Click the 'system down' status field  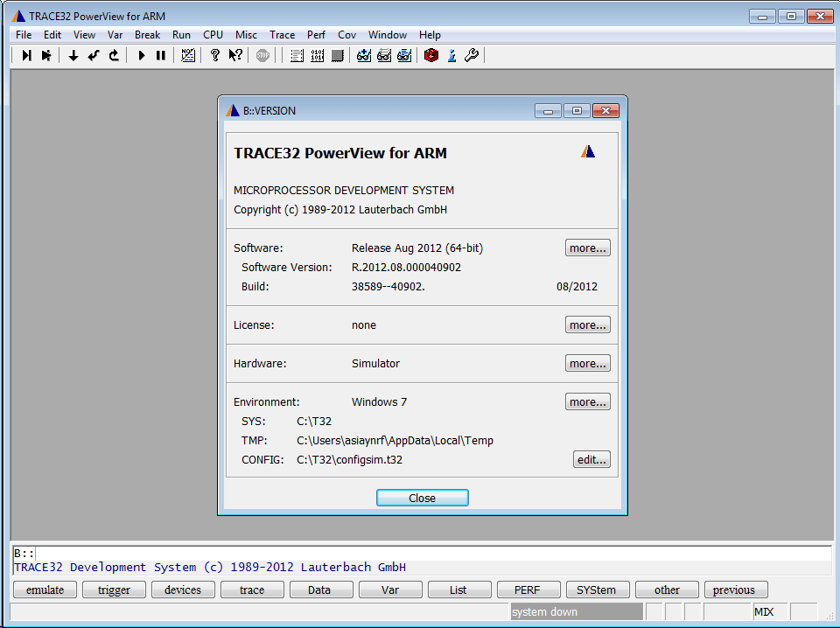pyautogui.click(x=577, y=612)
